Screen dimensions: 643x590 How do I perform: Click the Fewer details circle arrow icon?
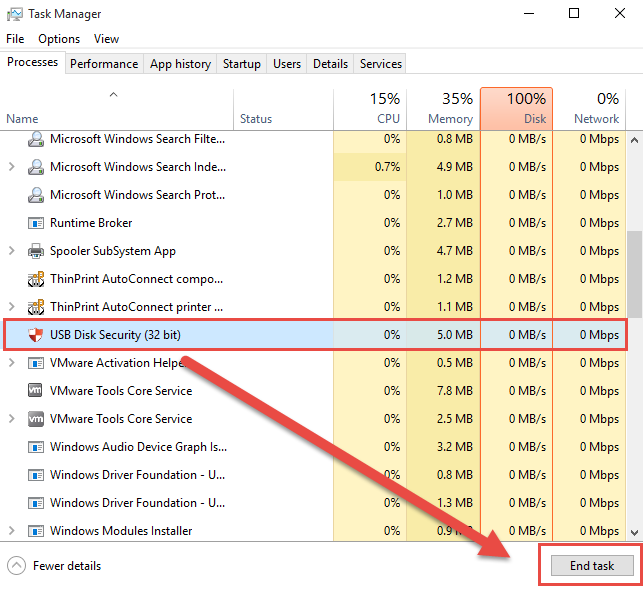click(16, 566)
